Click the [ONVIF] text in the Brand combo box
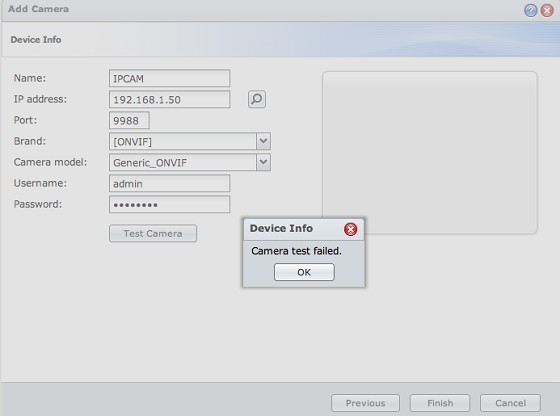Screen dimensions: 560x416 132,142
